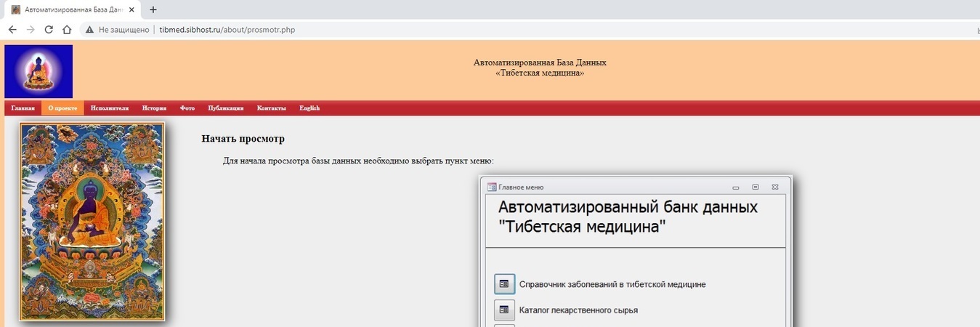
Task: Click the Не защищено label in address bar
Action: [124, 30]
